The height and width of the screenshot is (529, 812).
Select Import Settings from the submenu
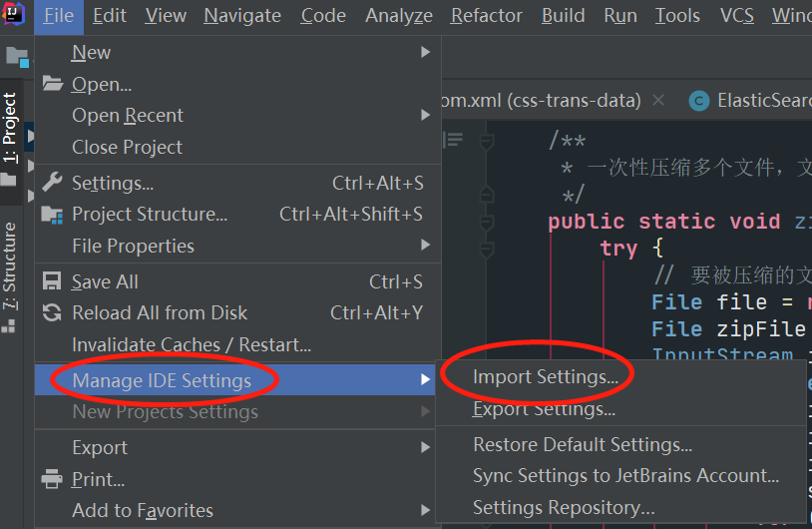click(x=545, y=377)
